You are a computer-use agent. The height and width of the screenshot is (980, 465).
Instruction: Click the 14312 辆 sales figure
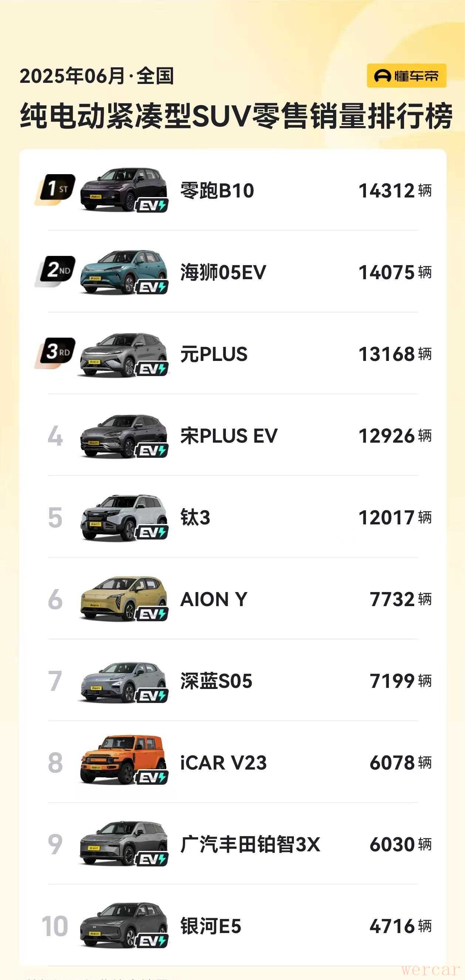(395, 190)
